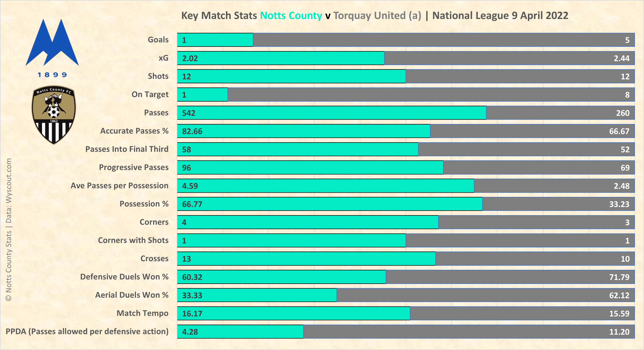The image size is (644, 350).
Task: Click the vertical Wyscout.com credit text
Action: tap(9, 229)
